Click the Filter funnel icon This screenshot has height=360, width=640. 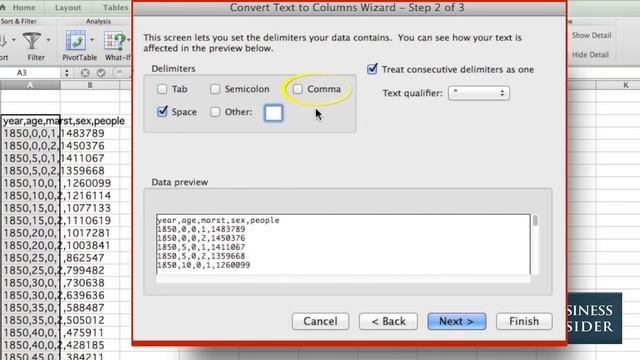click(x=32, y=41)
